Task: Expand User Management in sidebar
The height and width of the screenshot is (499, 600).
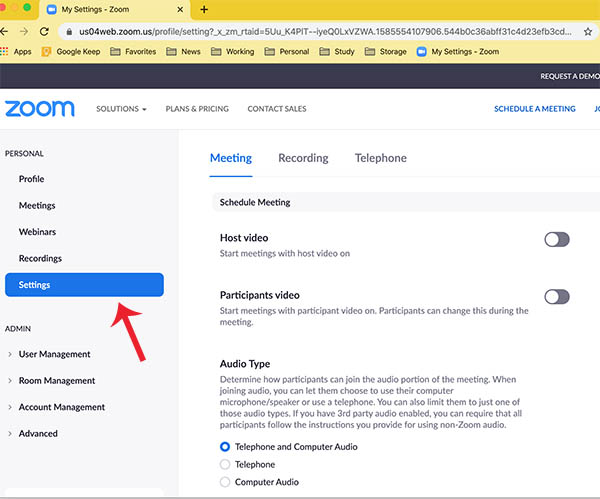Action: (x=54, y=354)
